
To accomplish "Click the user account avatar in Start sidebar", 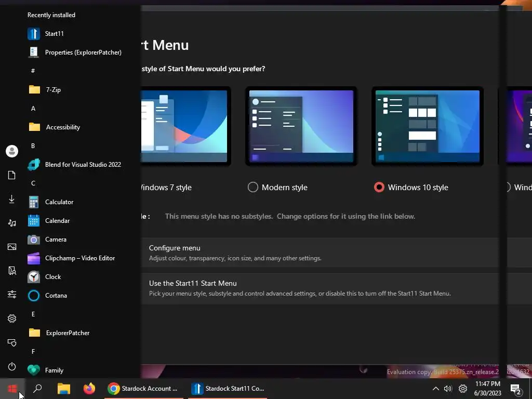I will click(x=12, y=151).
